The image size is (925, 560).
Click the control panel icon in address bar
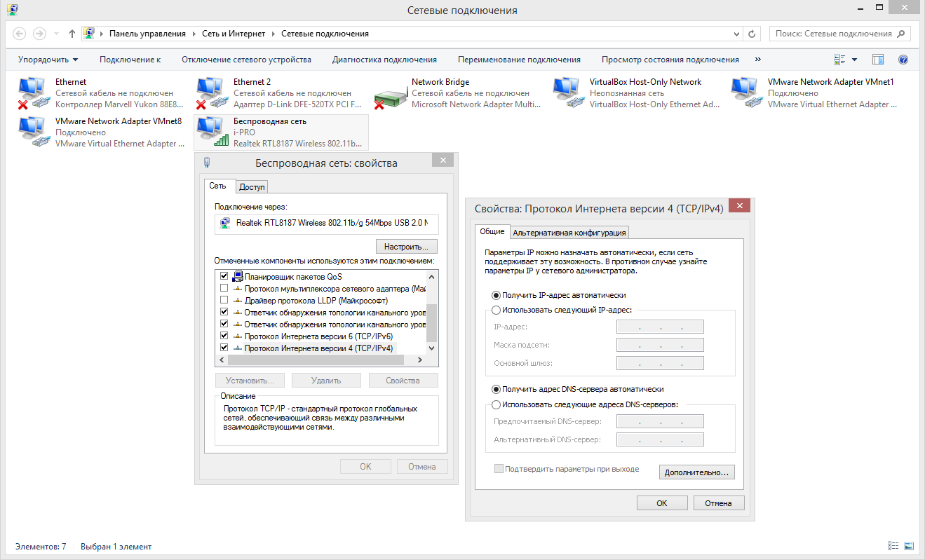point(89,34)
